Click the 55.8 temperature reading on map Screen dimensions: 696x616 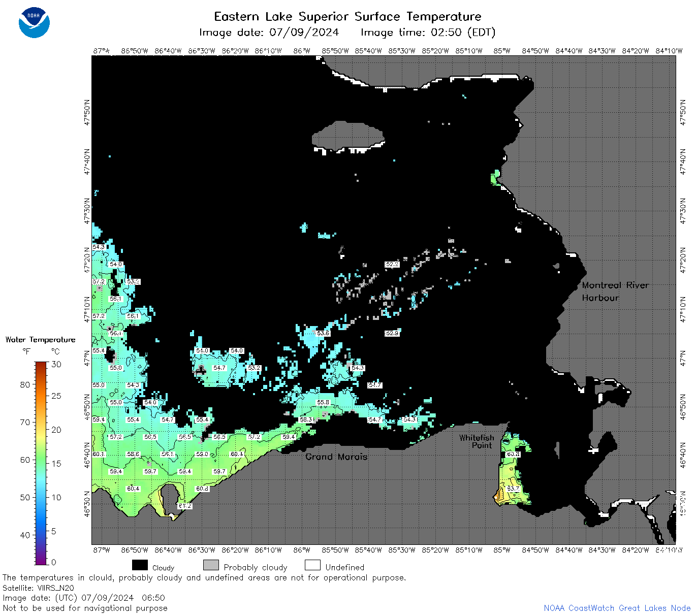(x=323, y=403)
